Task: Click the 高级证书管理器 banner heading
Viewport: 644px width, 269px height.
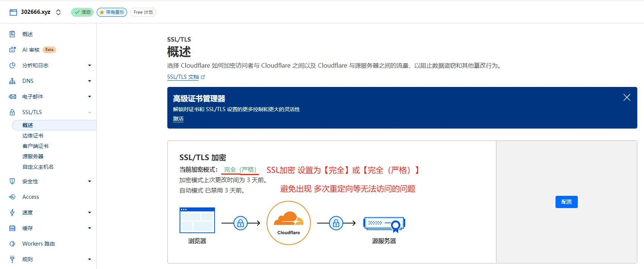Action: click(x=199, y=98)
